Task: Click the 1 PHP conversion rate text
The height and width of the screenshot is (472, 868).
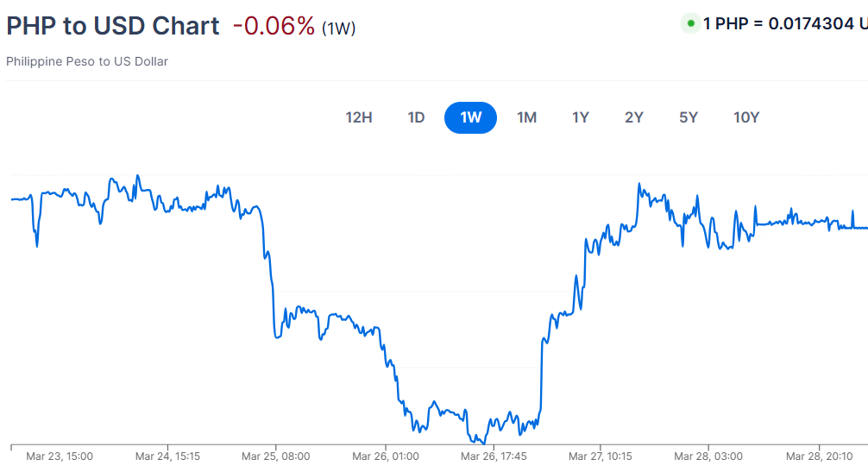Action: [x=785, y=23]
